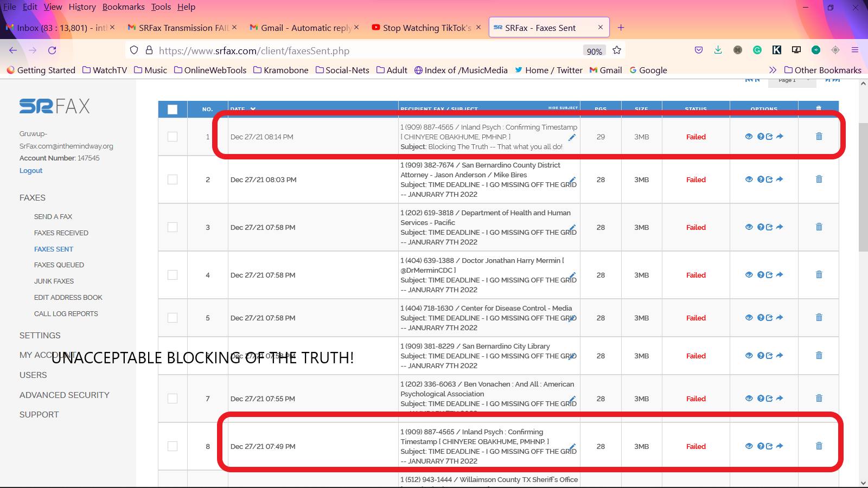Click the resend fax icon in row 5
Viewport: 868px width, 488px height.
pyautogui.click(x=769, y=318)
